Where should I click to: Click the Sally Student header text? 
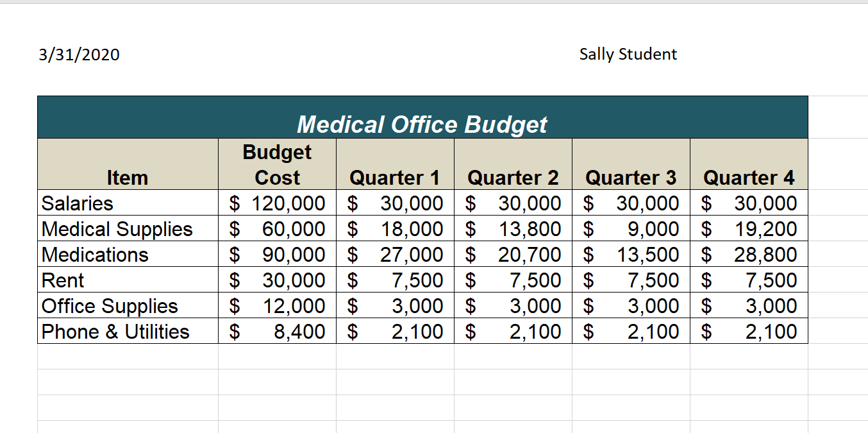628,55
